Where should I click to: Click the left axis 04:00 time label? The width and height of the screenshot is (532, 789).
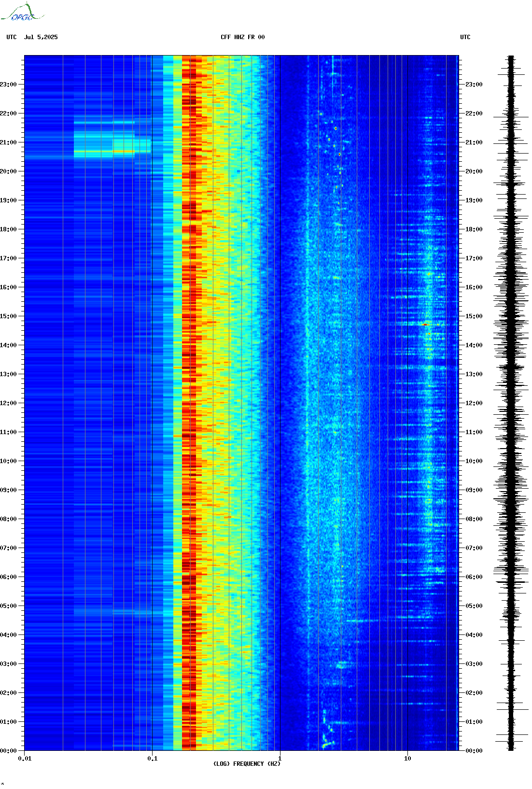(8, 635)
